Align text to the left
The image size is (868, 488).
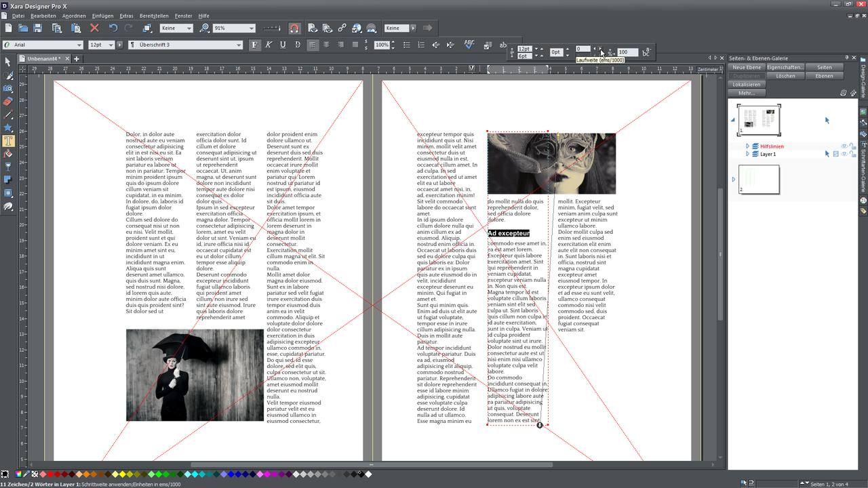pos(312,45)
